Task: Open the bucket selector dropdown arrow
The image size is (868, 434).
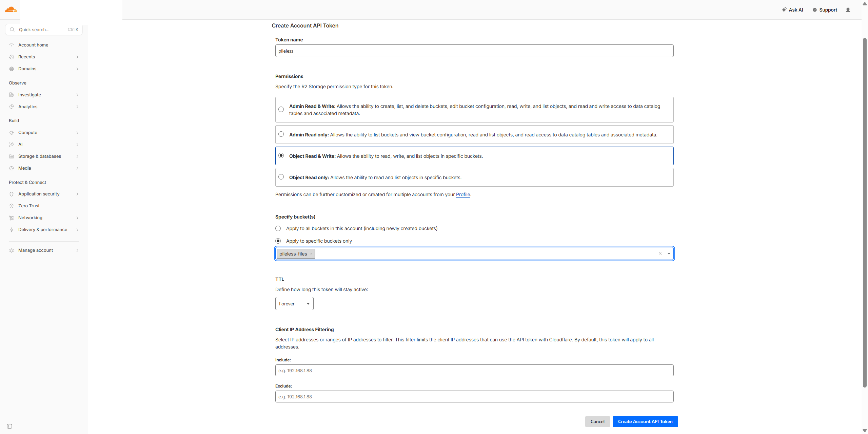Action: coord(669,253)
